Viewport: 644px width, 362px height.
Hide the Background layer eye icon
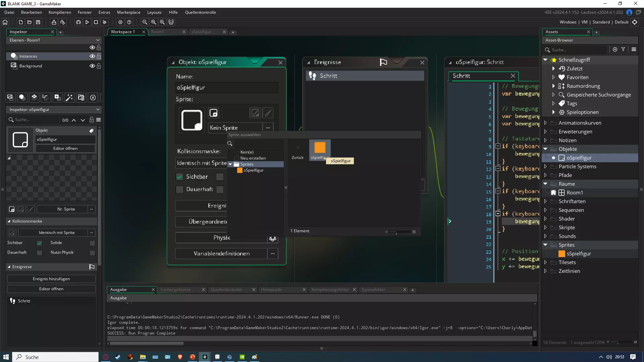92,66
